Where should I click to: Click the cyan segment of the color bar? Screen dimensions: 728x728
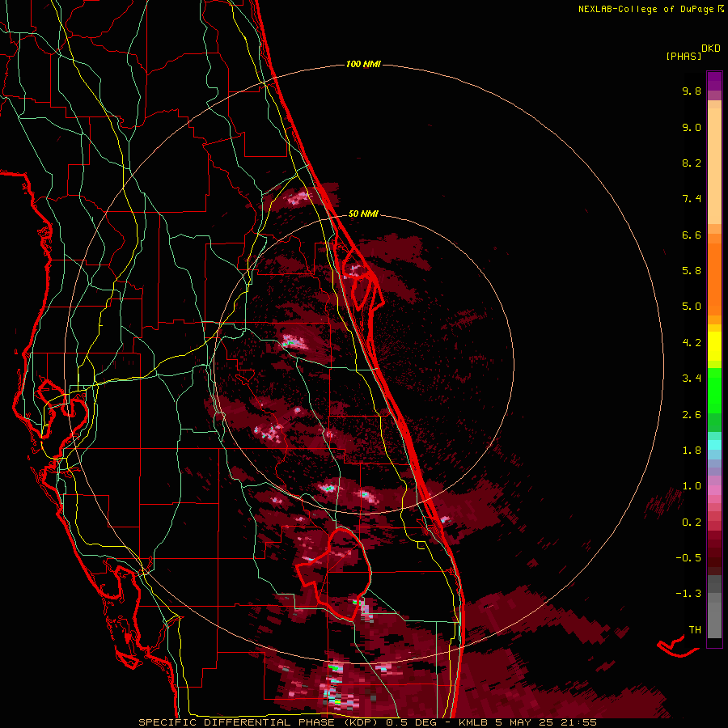pos(714,445)
